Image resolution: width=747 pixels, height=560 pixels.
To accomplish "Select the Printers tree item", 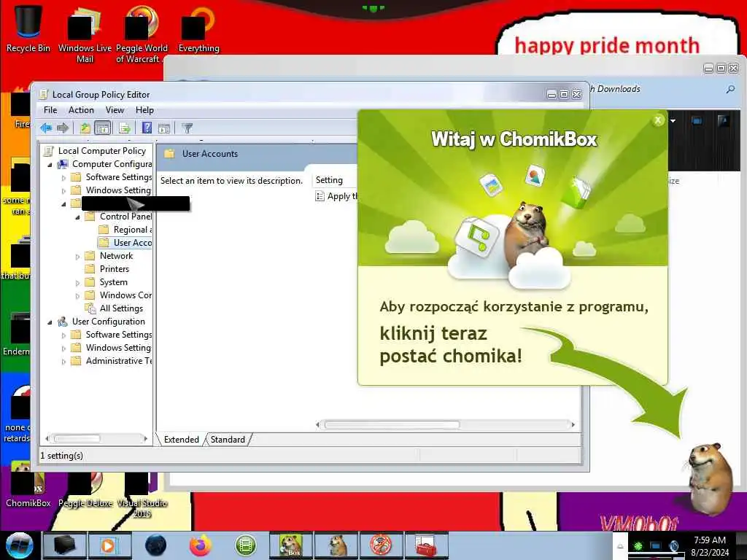I will [x=107, y=269].
